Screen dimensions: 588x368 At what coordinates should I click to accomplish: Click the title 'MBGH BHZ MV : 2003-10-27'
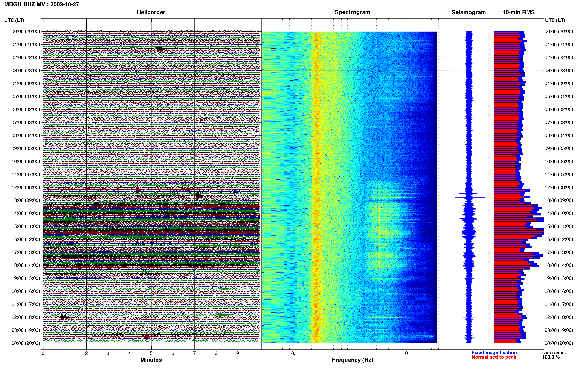[42, 4]
